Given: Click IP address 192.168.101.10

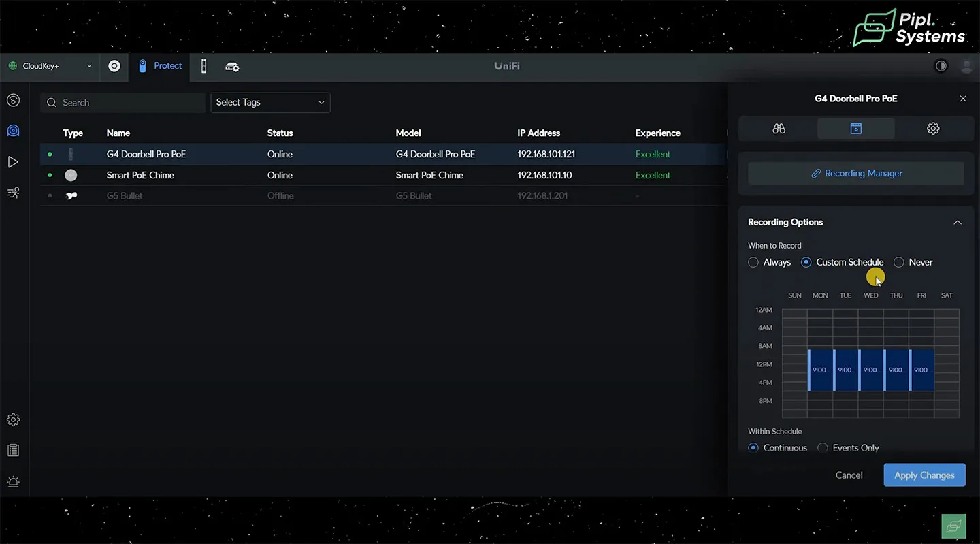Looking at the screenshot, I should click(544, 175).
